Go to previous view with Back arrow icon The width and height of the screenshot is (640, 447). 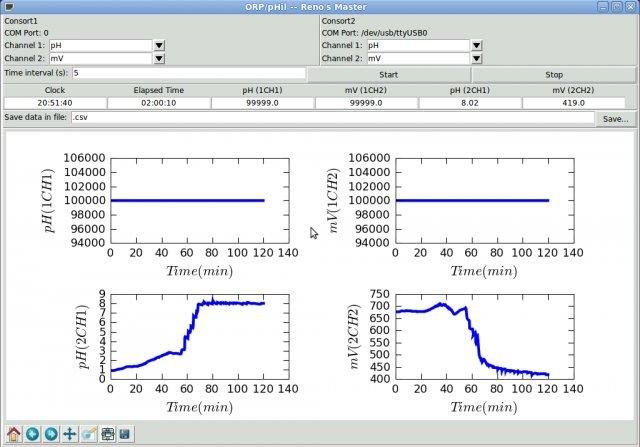tap(33, 434)
